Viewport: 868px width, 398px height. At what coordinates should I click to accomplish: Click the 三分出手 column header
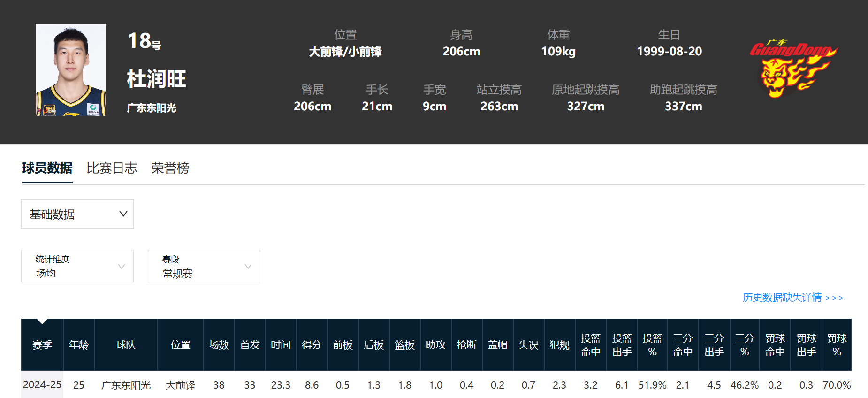714,345
